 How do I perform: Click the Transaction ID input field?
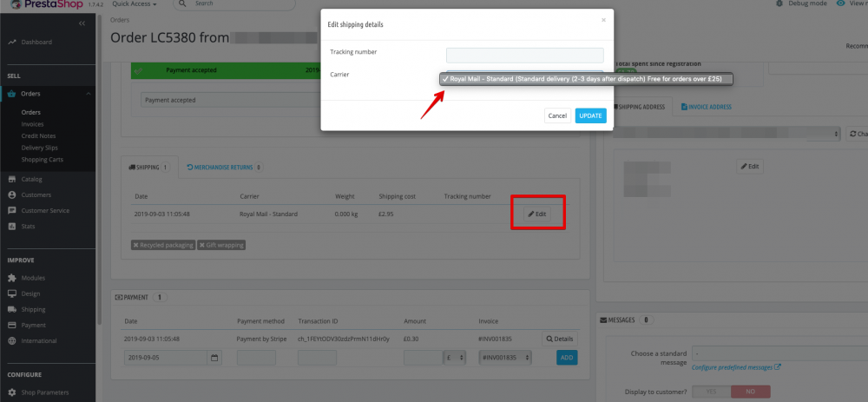(x=317, y=358)
